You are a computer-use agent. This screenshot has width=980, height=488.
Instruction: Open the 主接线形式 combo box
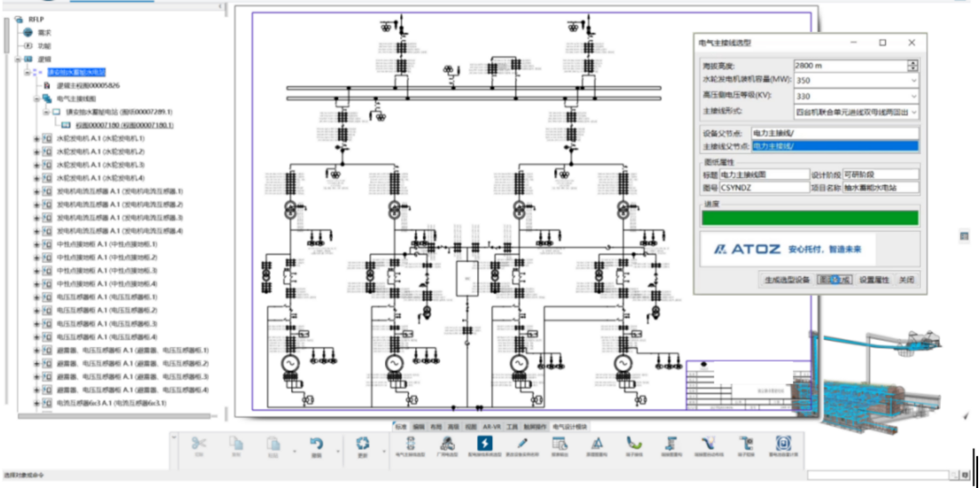(913, 112)
